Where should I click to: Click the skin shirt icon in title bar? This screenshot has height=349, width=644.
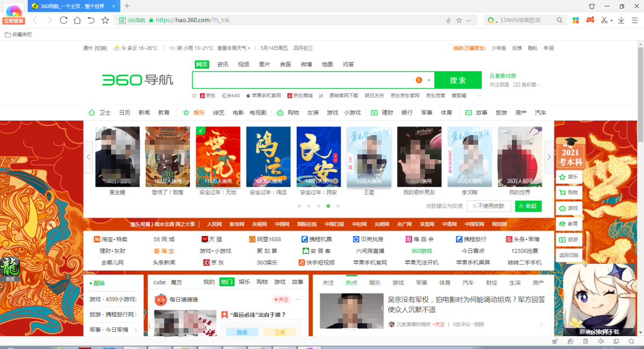[x=592, y=6]
